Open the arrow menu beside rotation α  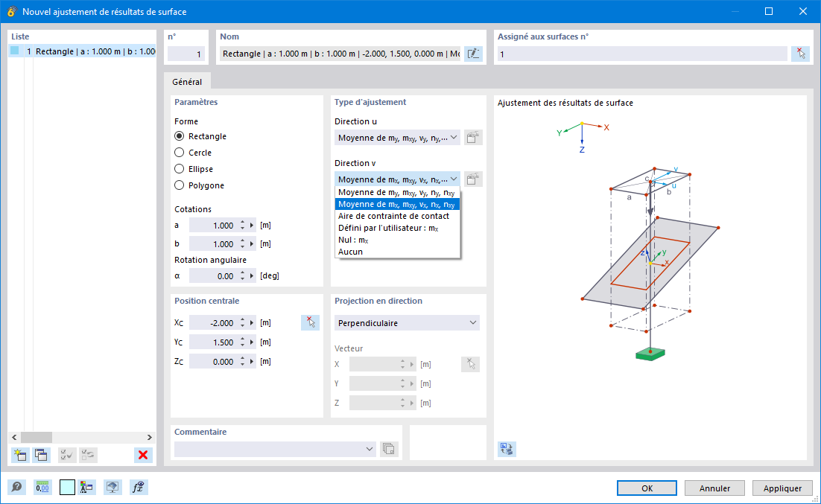point(252,275)
